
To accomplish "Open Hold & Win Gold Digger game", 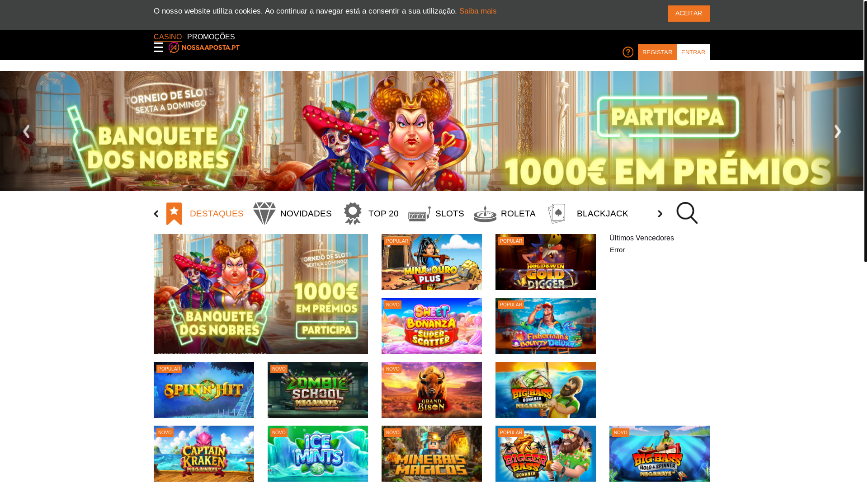I will [x=546, y=262].
